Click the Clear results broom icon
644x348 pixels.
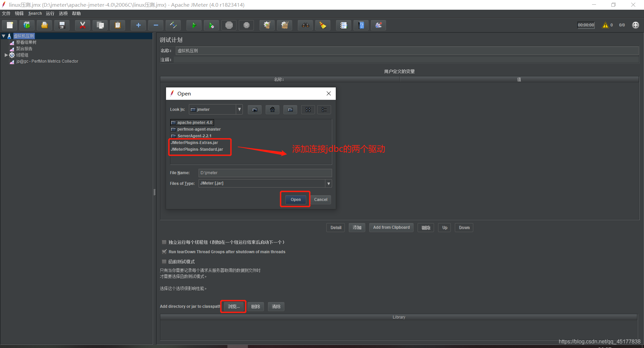point(267,25)
